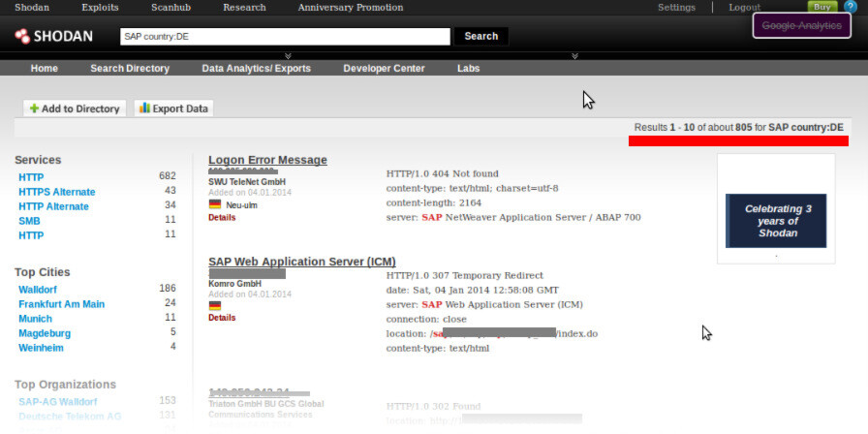Click the 'content-length: 2164' line
The image size is (868, 434).
tap(434, 202)
